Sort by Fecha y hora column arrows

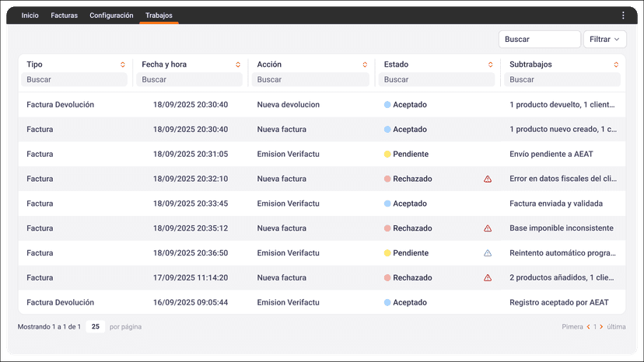pos(238,64)
